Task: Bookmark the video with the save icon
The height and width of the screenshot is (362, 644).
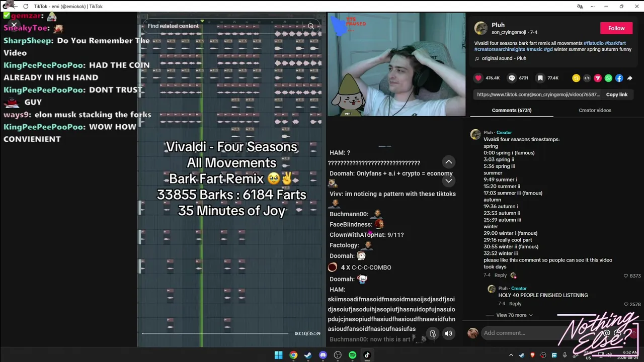Action: click(x=540, y=78)
